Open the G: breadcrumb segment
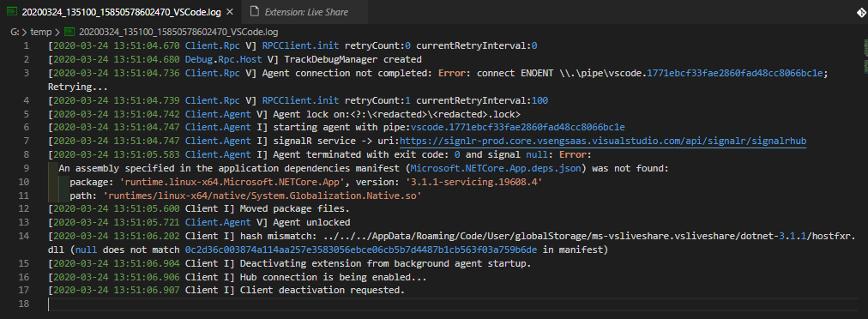The image size is (868, 319). click(x=15, y=32)
